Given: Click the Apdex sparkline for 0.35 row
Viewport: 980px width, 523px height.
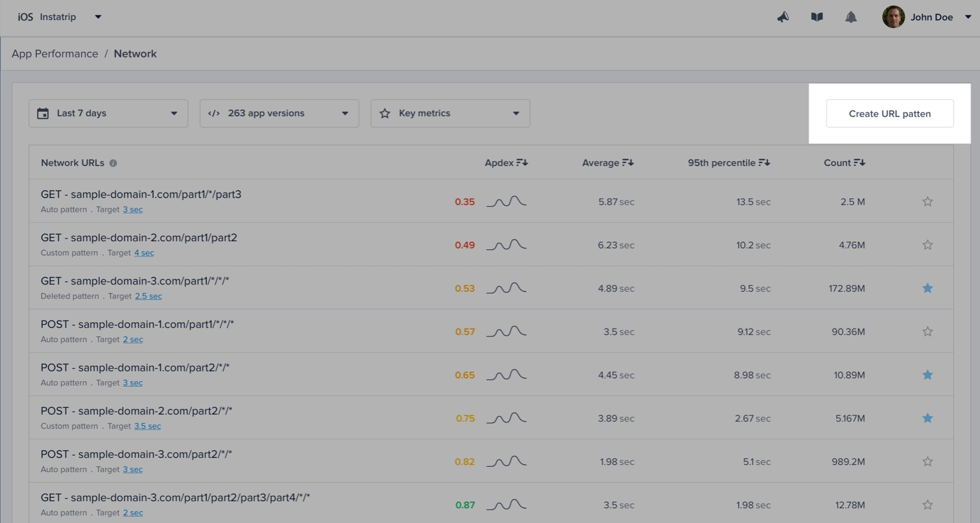Looking at the screenshot, I should [x=506, y=202].
